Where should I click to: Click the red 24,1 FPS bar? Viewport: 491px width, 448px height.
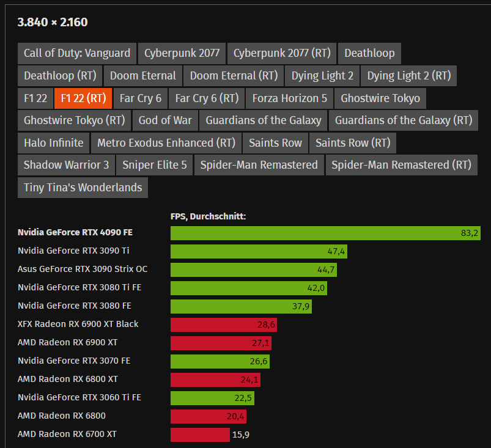(x=215, y=380)
